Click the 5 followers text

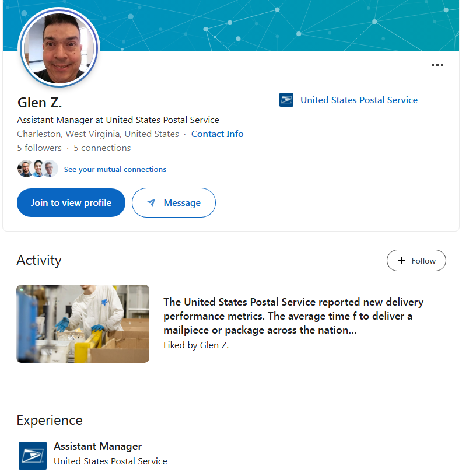(39, 148)
